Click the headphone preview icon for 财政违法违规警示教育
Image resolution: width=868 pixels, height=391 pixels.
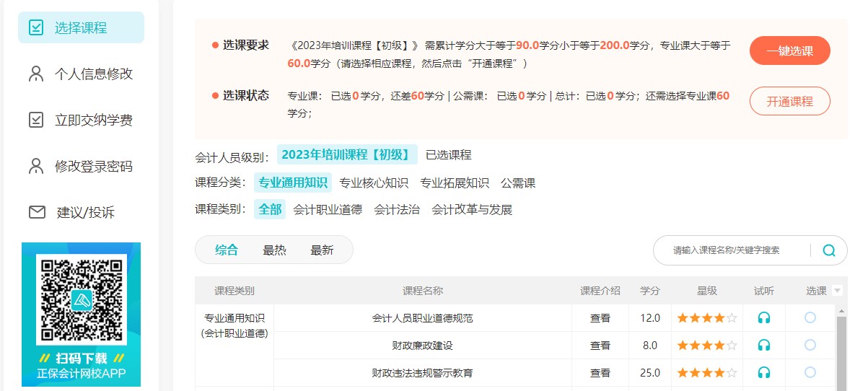coord(764,373)
